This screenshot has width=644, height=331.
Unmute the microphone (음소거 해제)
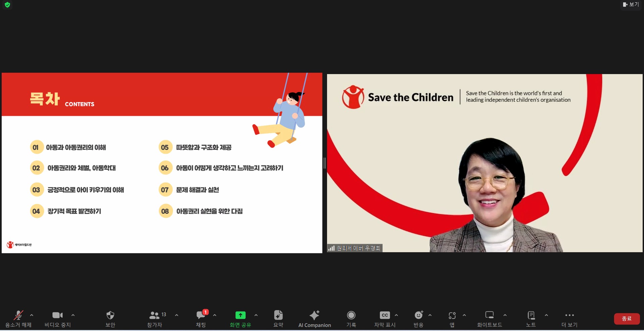coord(18,319)
